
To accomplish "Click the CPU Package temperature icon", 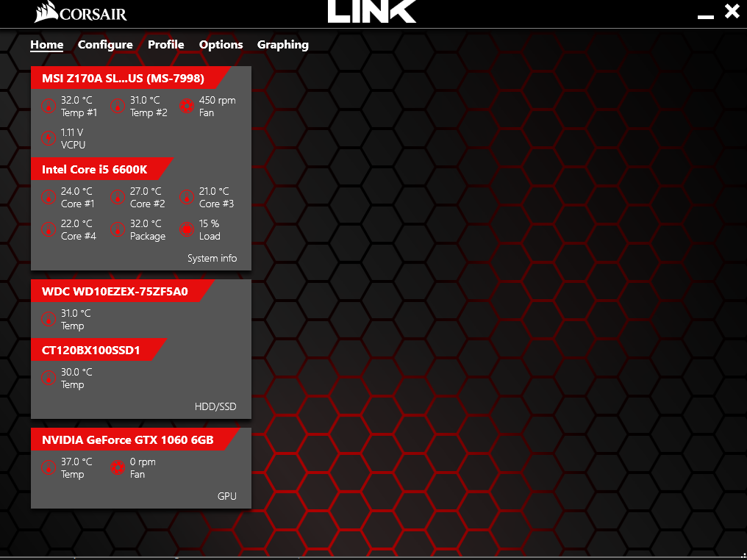I will [117, 229].
